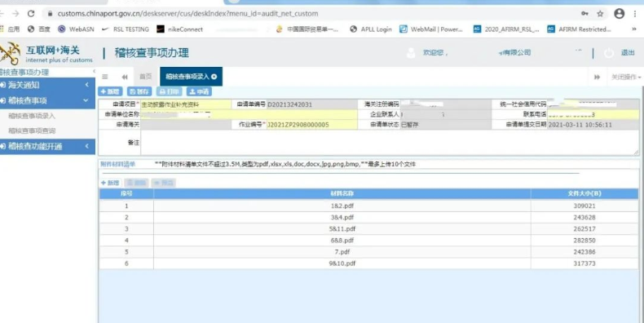Show more bookmarks overflow chevron
This screenshot has width=644, height=323.
pyautogui.click(x=634, y=29)
